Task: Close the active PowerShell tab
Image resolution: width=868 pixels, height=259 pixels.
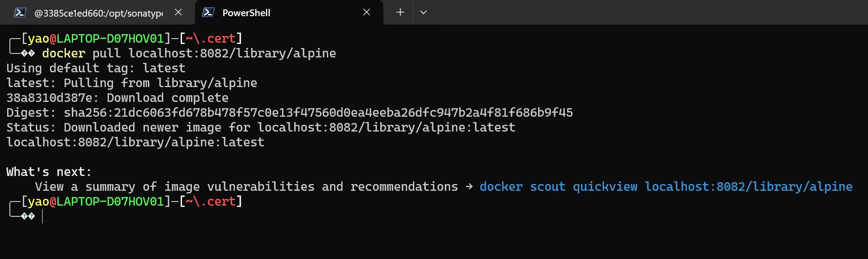Action: click(366, 13)
